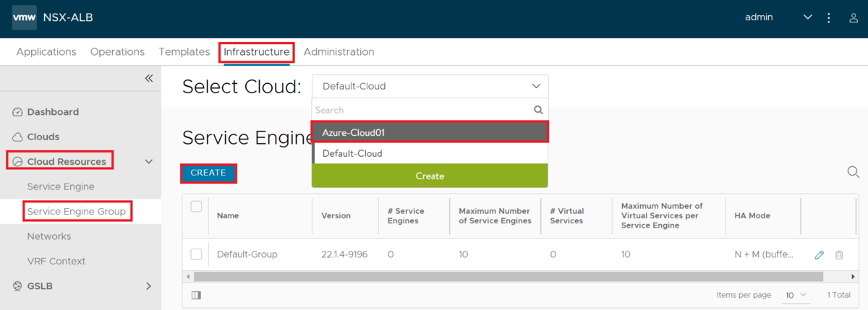Click the 1 Total count text
This screenshot has height=310, width=868.
838,295
